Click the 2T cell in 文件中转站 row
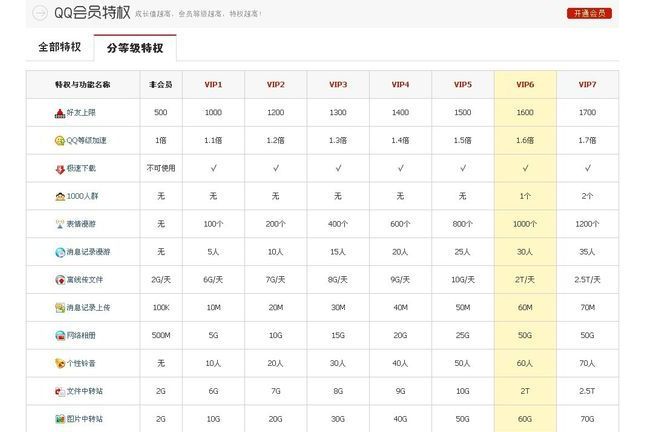This screenshot has width=648, height=432. [525, 391]
